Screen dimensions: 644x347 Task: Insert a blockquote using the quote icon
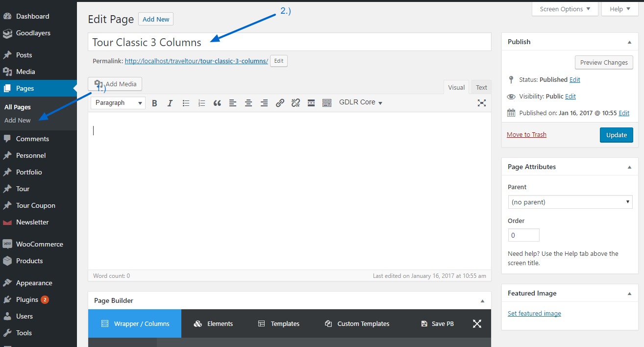217,103
